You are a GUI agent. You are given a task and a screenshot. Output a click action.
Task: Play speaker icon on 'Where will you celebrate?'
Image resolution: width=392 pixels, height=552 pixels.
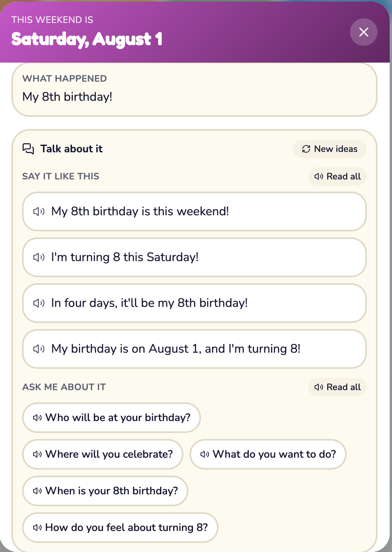click(37, 454)
